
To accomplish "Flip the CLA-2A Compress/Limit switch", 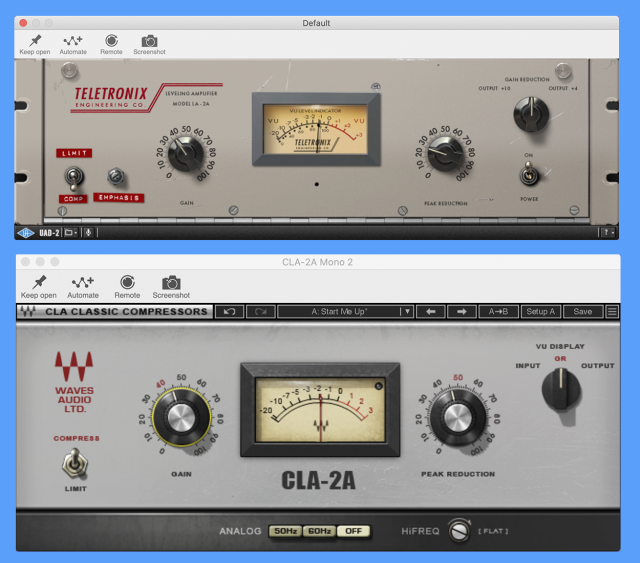I will coord(74,463).
